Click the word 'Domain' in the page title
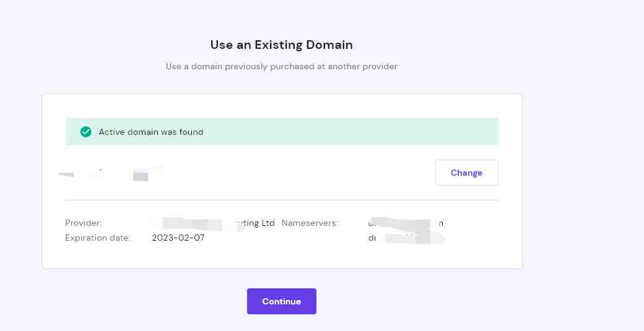The height and width of the screenshot is (331, 644). click(x=333, y=45)
